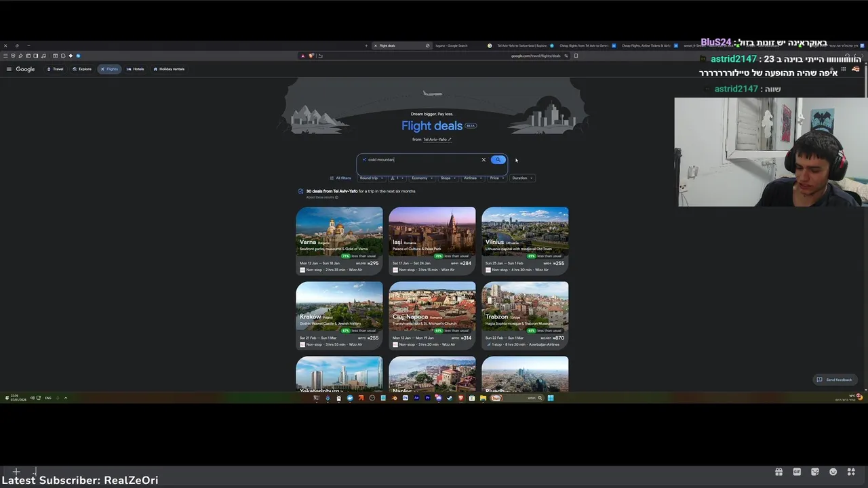The width and height of the screenshot is (868, 488).
Task: Expand the Economy class dropdown
Action: coord(422,178)
